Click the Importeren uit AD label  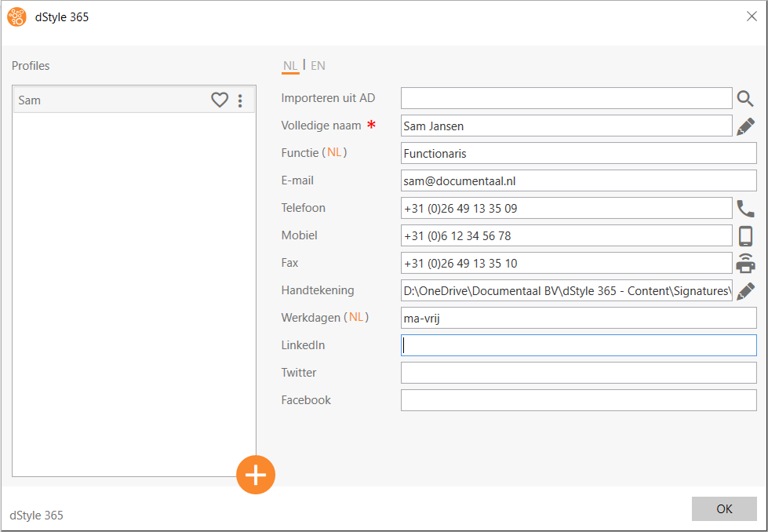328,98
